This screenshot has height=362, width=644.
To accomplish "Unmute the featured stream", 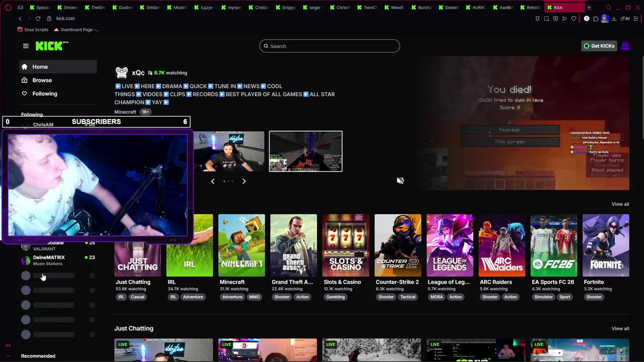I will [x=400, y=180].
